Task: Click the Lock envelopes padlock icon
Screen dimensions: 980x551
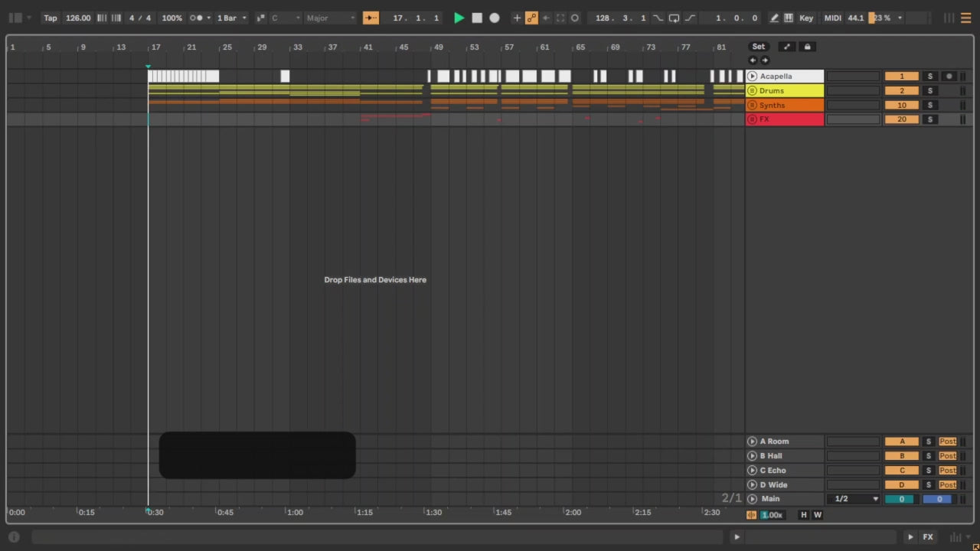Action: click(807, 47)
